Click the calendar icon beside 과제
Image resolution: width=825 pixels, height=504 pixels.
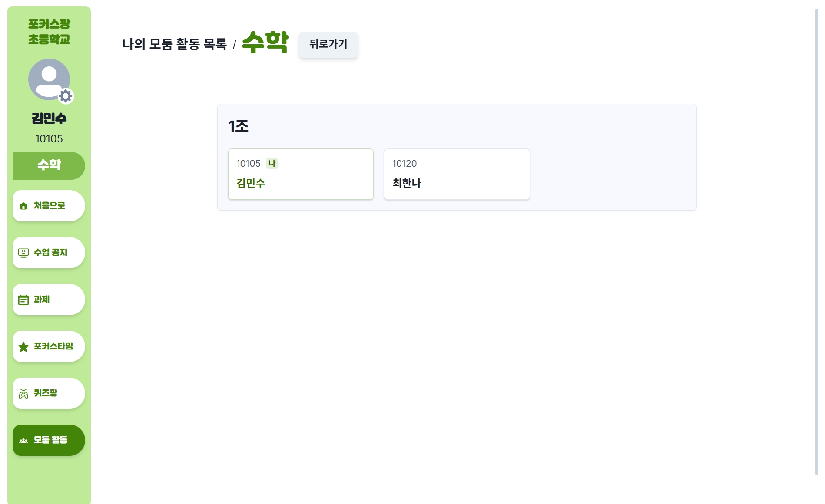(23, 300)
